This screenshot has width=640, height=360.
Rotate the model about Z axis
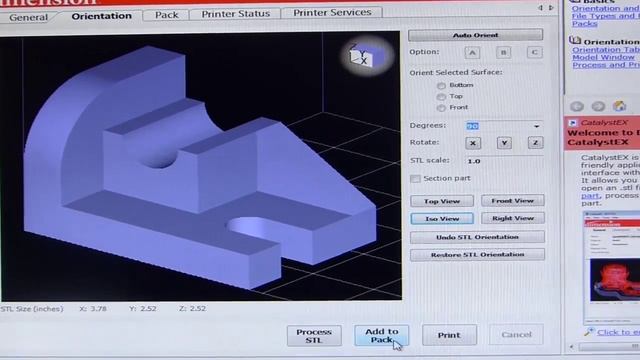click(x=536, y=142)
